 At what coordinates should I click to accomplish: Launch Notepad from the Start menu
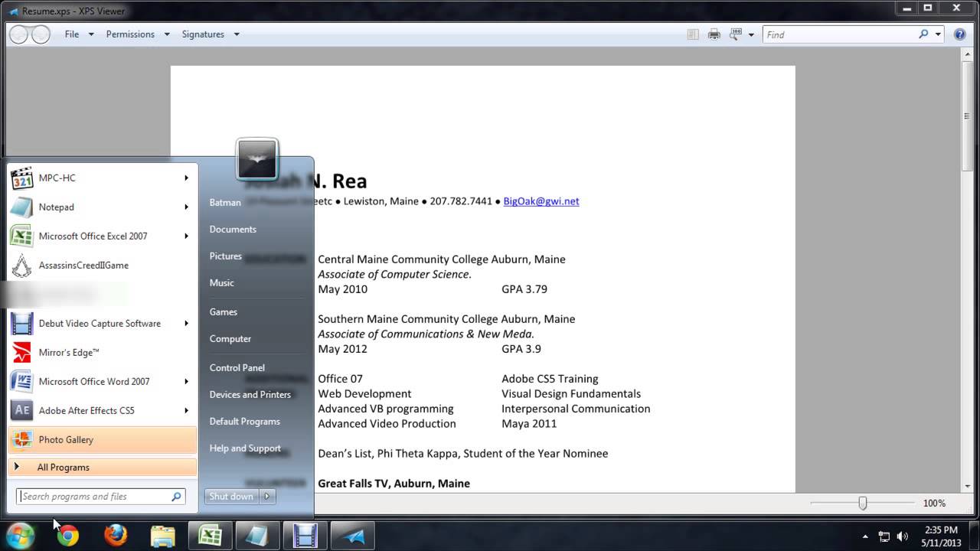pos(102,207)
